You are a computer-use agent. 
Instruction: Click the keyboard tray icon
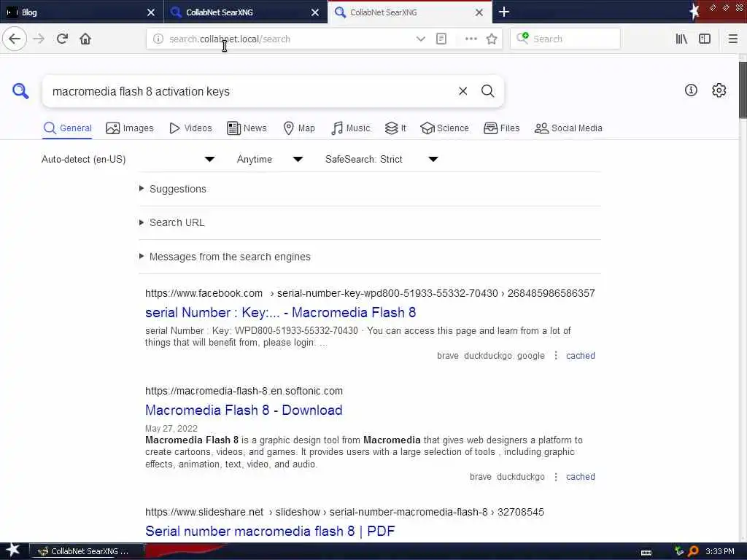(646, 553)
